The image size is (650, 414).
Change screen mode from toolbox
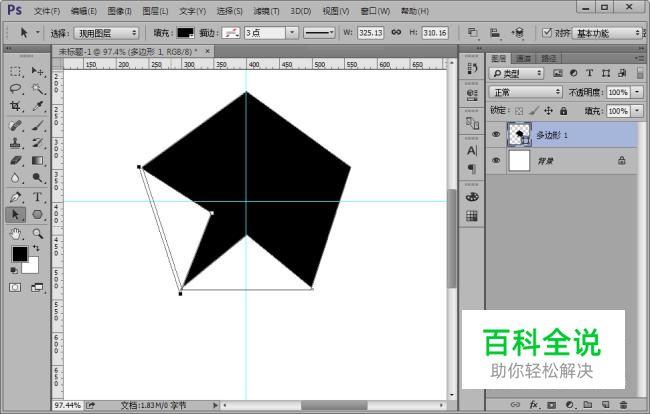pyautogui.click(x=37, y=287)
